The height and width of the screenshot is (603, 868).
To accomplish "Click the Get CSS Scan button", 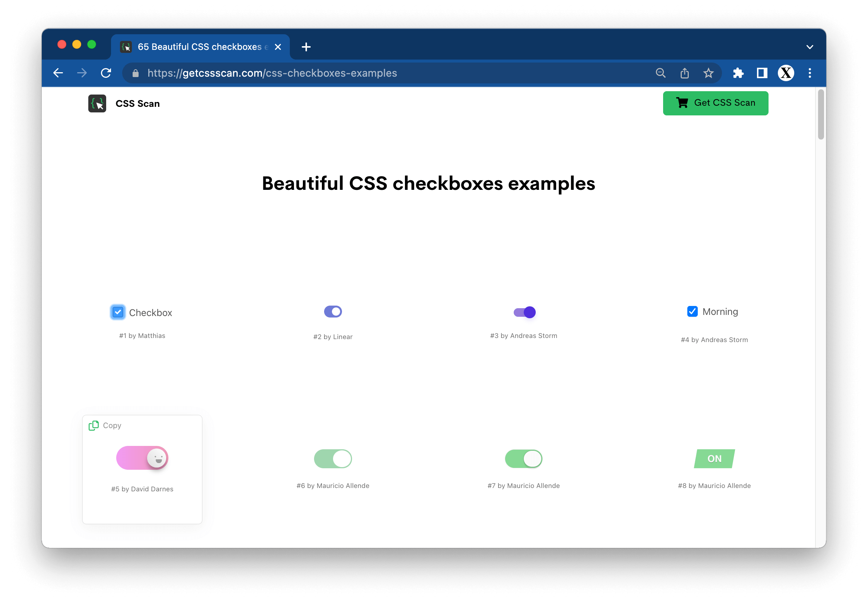I will point(715,103).
